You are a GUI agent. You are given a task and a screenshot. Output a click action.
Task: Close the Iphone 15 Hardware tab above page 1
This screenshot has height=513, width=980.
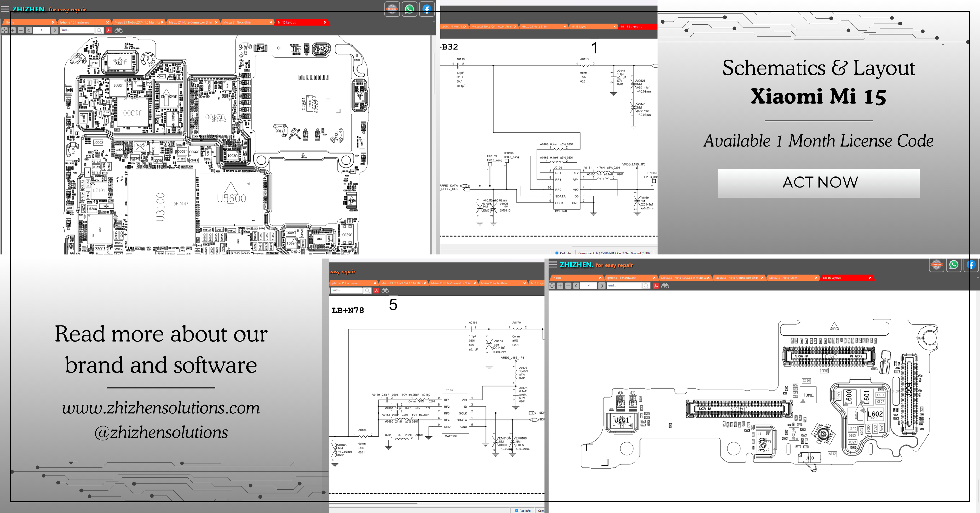107,22
